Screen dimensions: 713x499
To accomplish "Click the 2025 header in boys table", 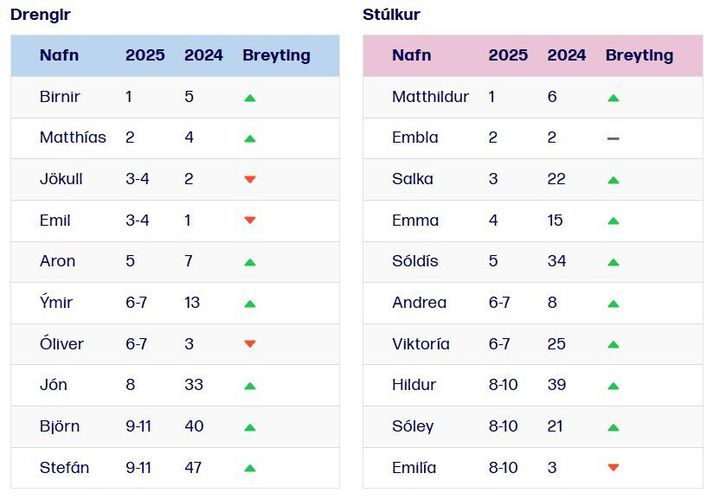I will pos(145,56).
